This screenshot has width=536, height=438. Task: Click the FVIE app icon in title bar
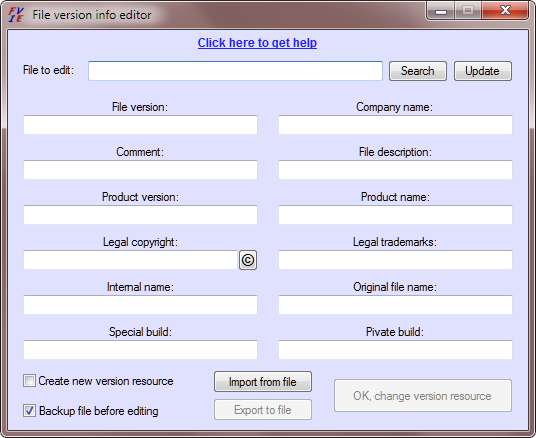tap(16, 15)
